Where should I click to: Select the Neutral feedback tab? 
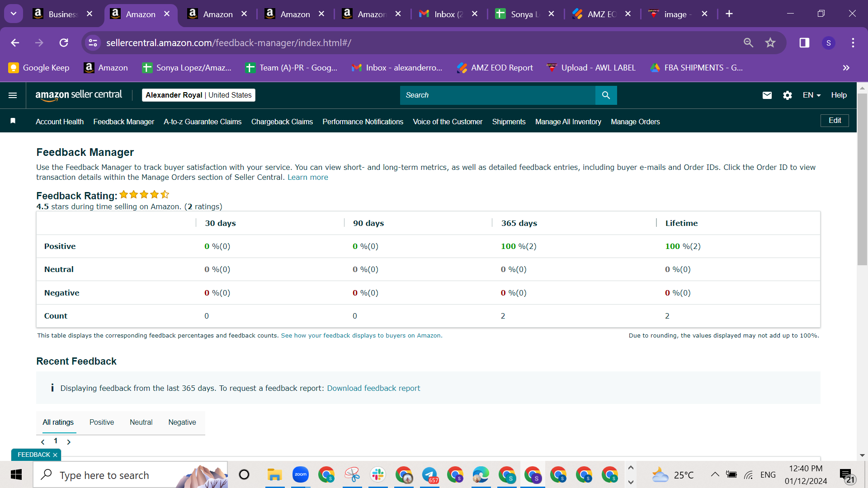point(141,422)
